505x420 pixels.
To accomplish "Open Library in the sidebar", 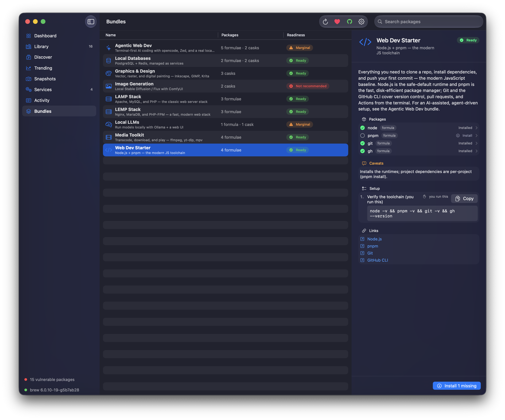I will pos(59,46).
